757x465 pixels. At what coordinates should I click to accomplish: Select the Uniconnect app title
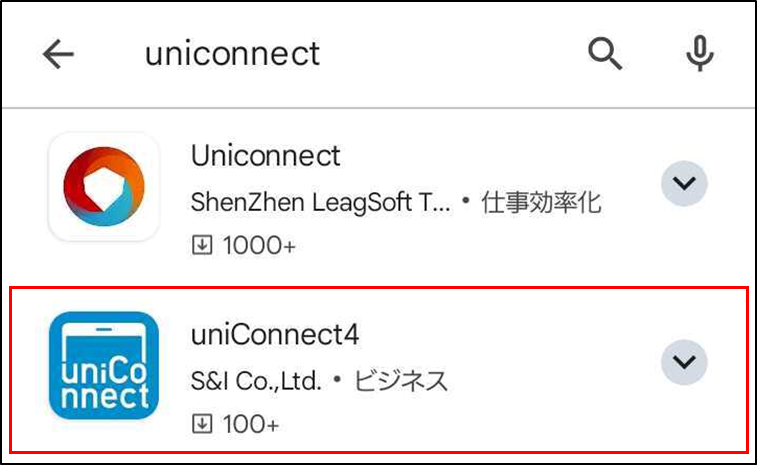266,156
